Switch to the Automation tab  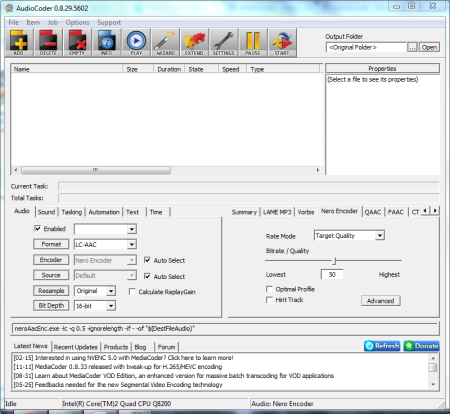pos(104,212)
